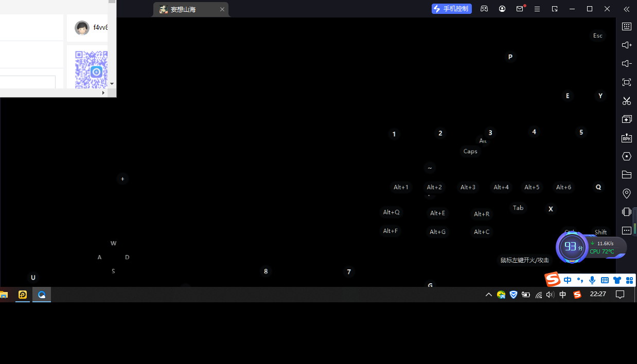The width and height of the screenshot is (637, 364).
Task: Click the user account profile icon
Action: click(502, 9)
